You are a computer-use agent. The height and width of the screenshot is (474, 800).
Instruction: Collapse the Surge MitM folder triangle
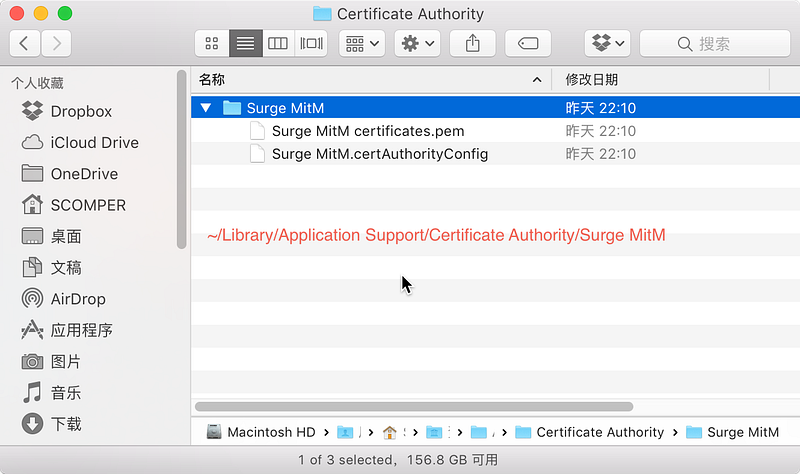tap(206, 108)
